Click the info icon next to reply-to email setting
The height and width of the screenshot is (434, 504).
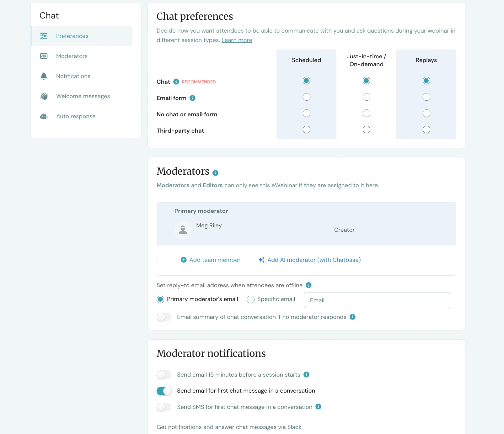(x=308, y=285)
